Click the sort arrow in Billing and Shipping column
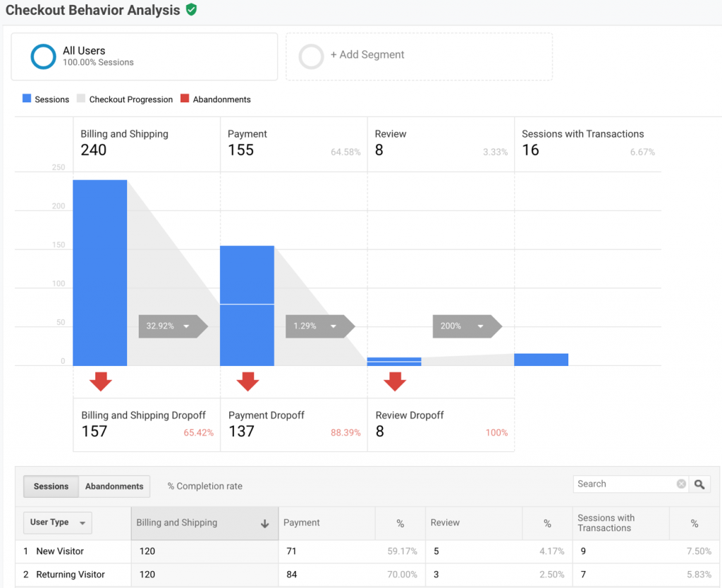 265,524
